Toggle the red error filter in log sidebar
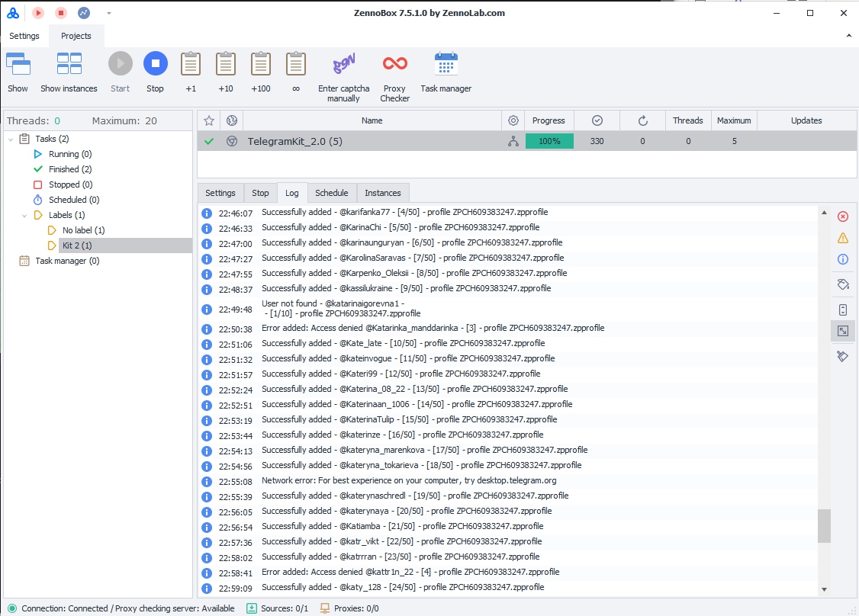859x616 pixels. pos(843,217)
